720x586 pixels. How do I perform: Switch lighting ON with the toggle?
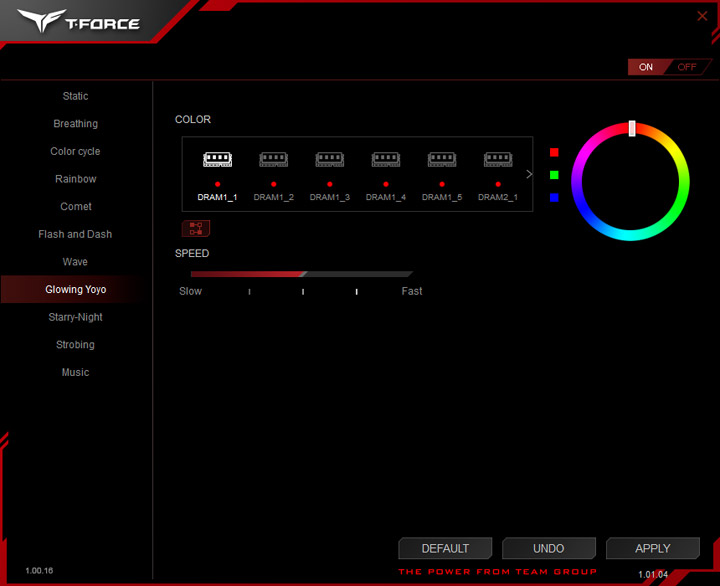[646, 67]
